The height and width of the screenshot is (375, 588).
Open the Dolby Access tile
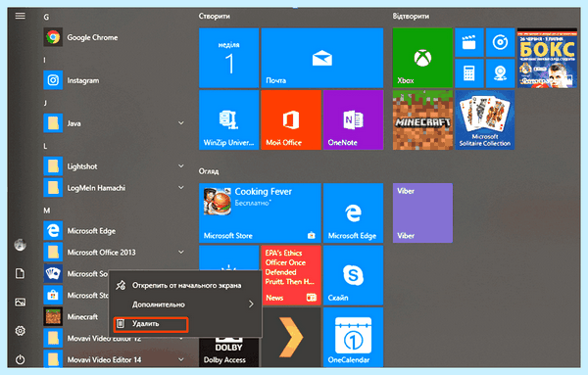point(228,352)
